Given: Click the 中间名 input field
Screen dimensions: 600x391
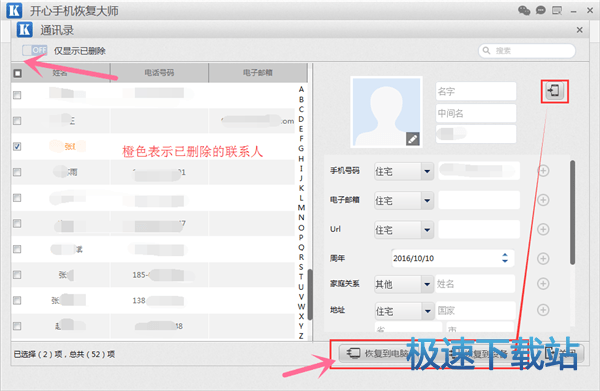Looking at the screenshot, I should (x=476, y=113).
